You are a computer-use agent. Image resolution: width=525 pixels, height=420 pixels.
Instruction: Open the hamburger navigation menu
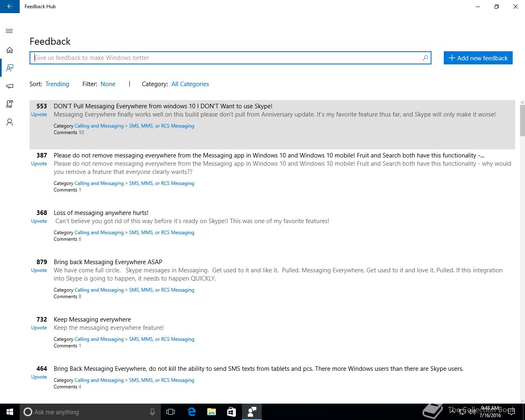click(9, 31)
